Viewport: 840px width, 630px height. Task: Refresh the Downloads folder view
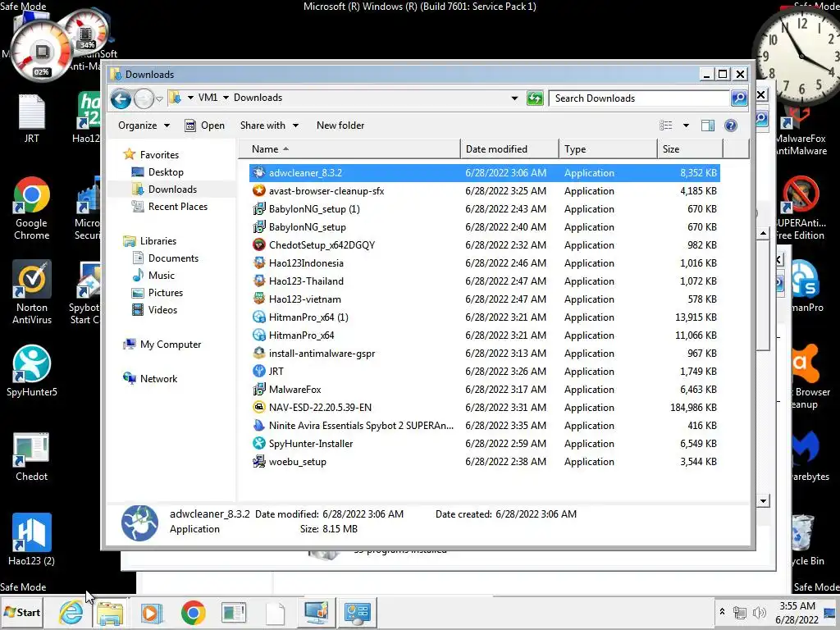coord(535,98)
